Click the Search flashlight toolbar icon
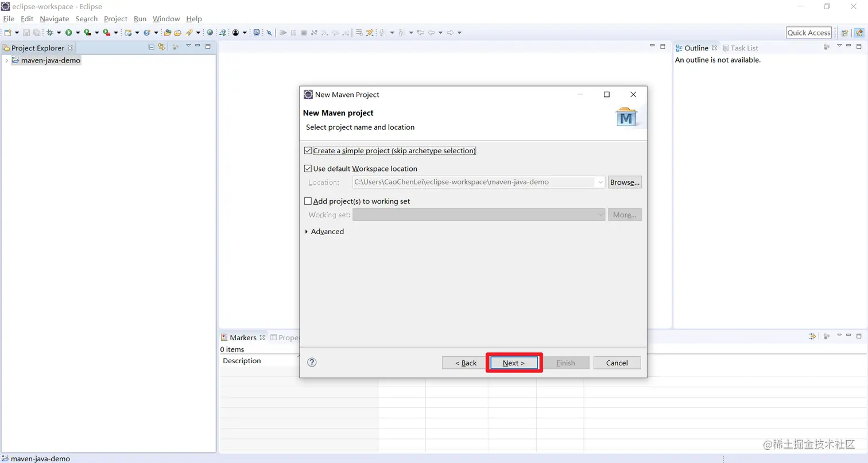This screenshot has height=463, width=868. pos(189,33)
